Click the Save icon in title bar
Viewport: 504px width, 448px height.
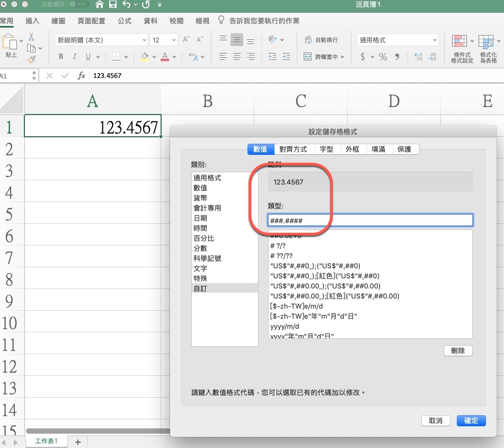tap(112, 5)
